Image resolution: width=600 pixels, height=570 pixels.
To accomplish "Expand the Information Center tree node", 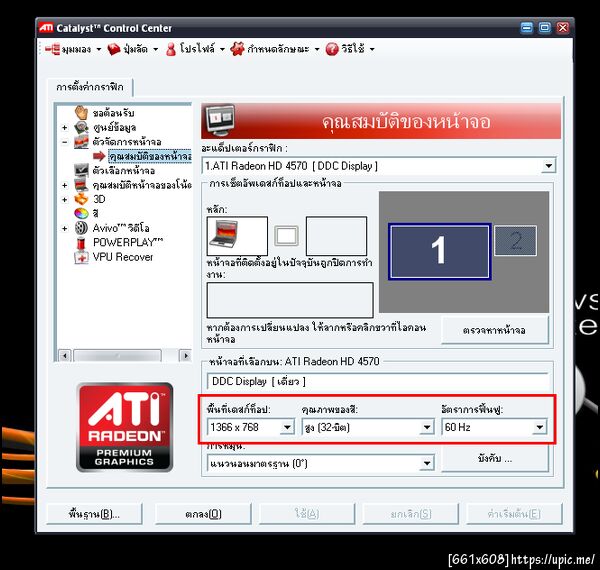I will 65,127.
